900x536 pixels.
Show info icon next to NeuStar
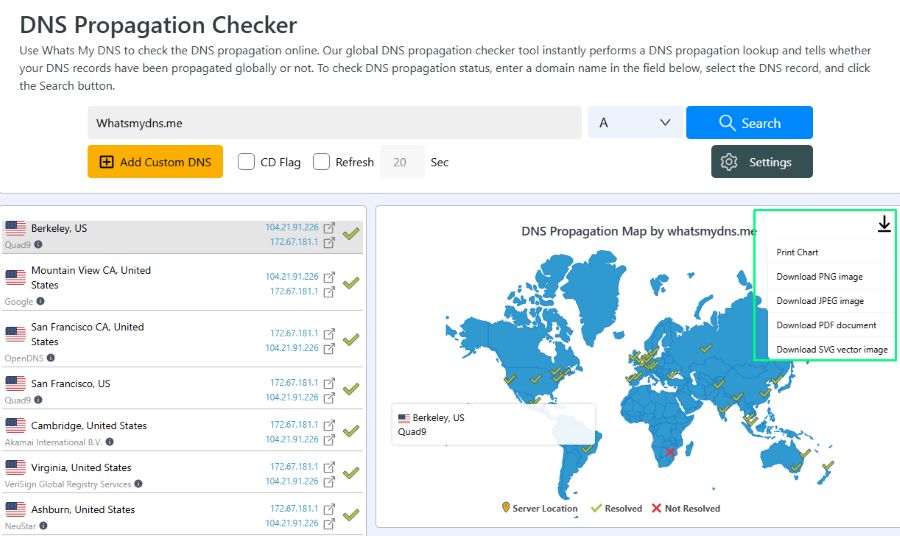coord(43,526)
